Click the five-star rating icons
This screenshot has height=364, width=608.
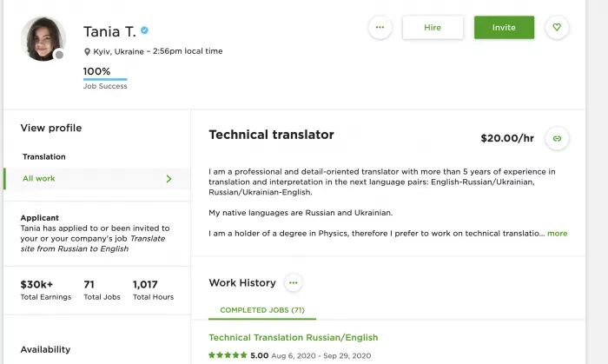pos(228,355)
